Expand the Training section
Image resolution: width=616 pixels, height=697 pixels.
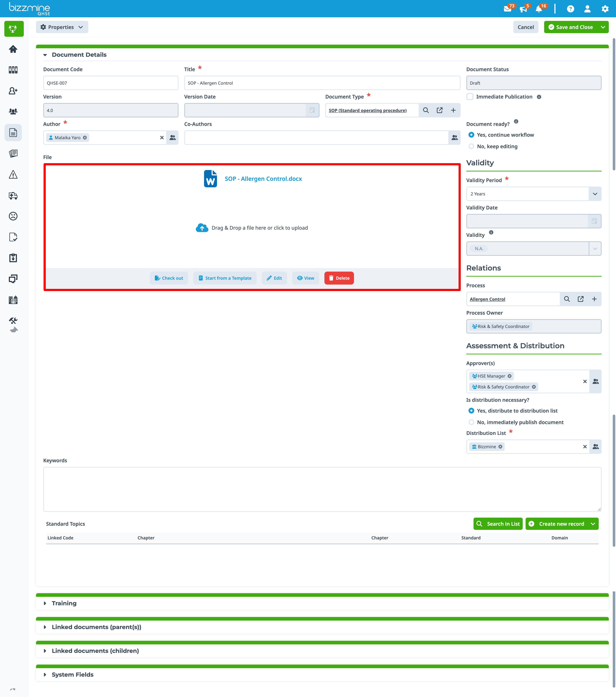coord(64,603)
